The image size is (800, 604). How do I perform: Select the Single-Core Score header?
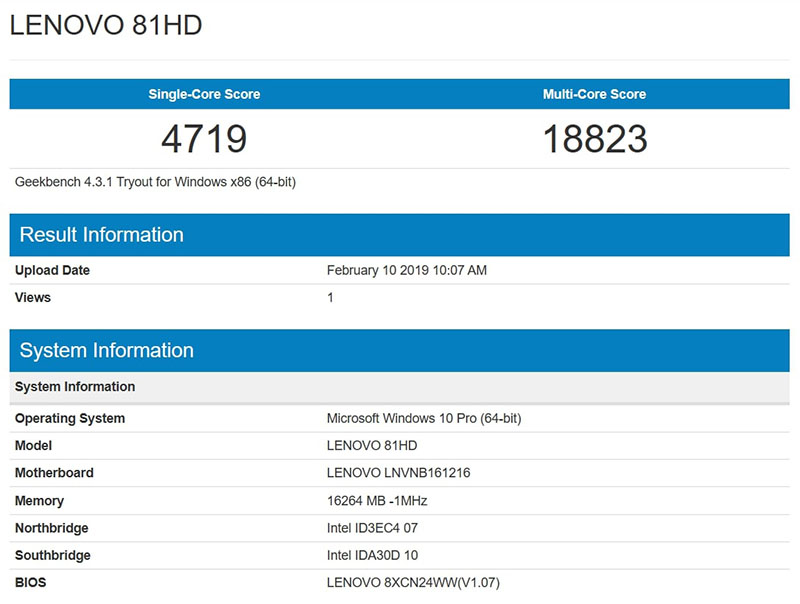coord(204,94)
